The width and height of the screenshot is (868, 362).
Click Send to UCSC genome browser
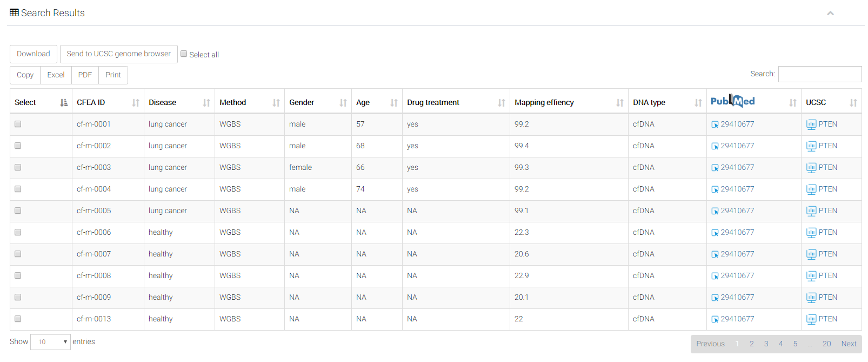[x=118, y=54]
